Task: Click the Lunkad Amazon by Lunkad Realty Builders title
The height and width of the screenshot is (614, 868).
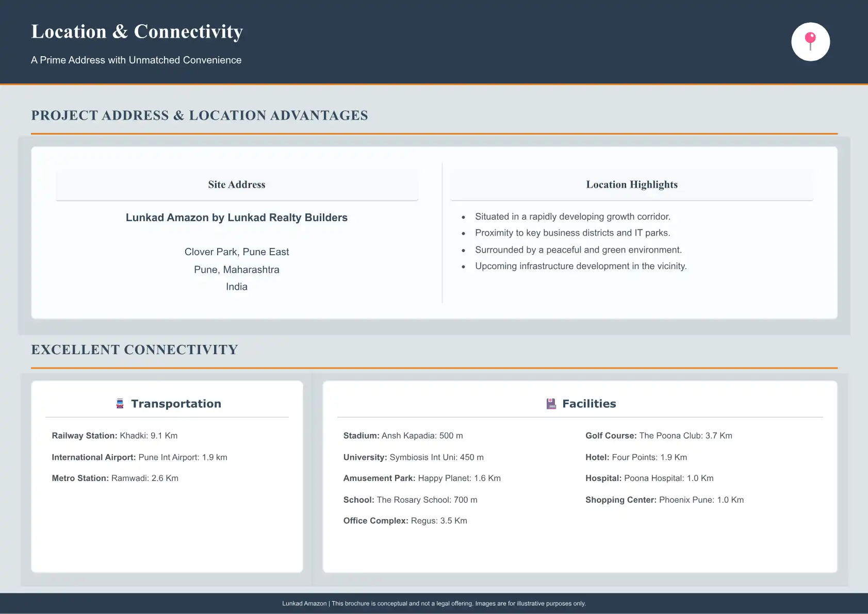Action: [x=237, y=218]
